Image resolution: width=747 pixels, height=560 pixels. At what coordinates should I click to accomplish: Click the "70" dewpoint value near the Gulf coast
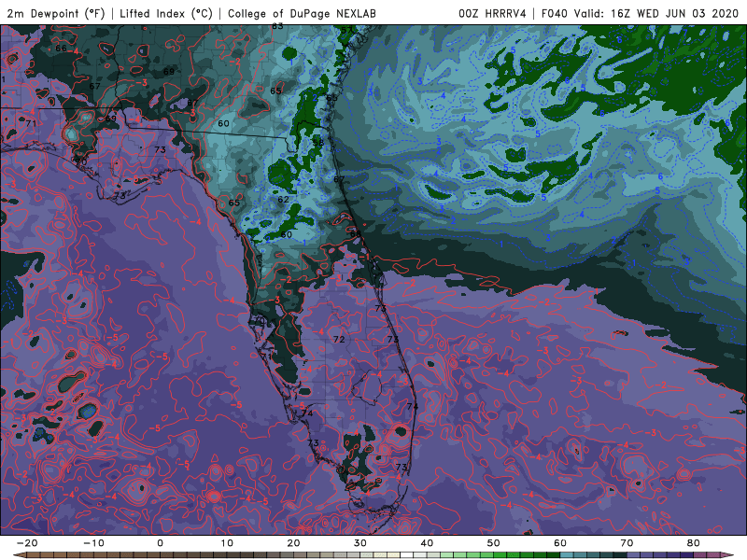[x=81, y=161]
